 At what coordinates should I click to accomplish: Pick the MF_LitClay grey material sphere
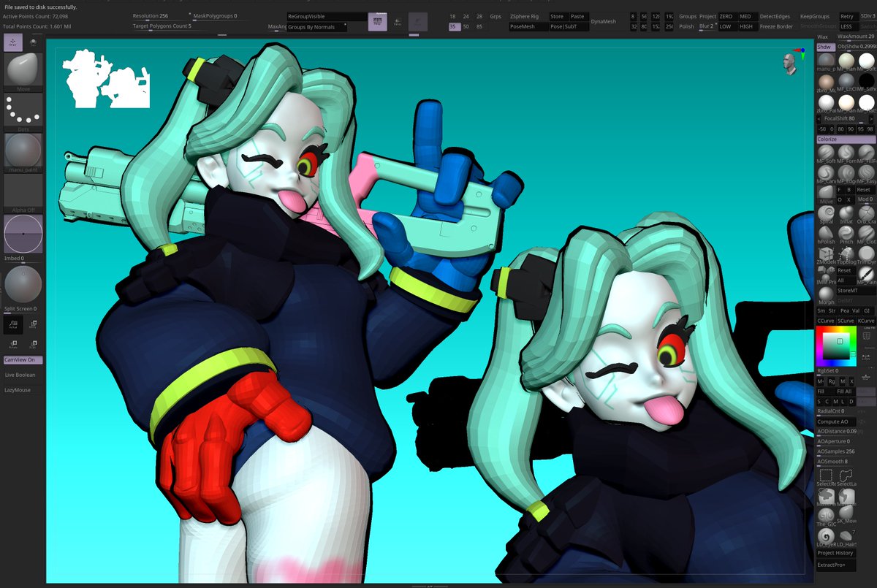846,82
